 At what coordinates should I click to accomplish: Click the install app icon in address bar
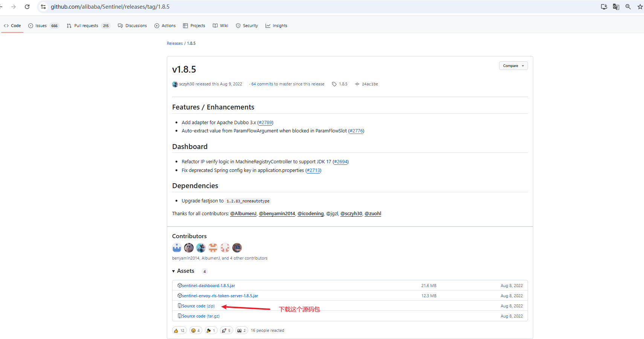coord(604,7)
